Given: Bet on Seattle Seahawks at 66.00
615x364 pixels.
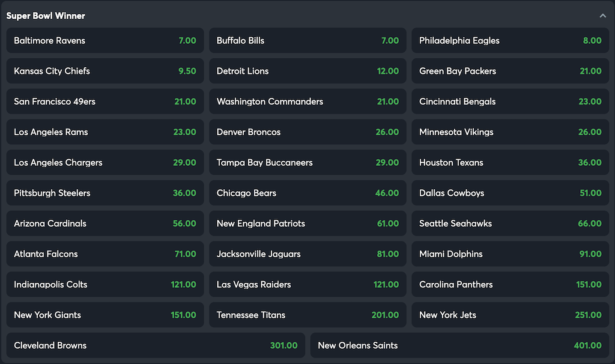Looking at the screenshot, I should (x=510, y=223).
